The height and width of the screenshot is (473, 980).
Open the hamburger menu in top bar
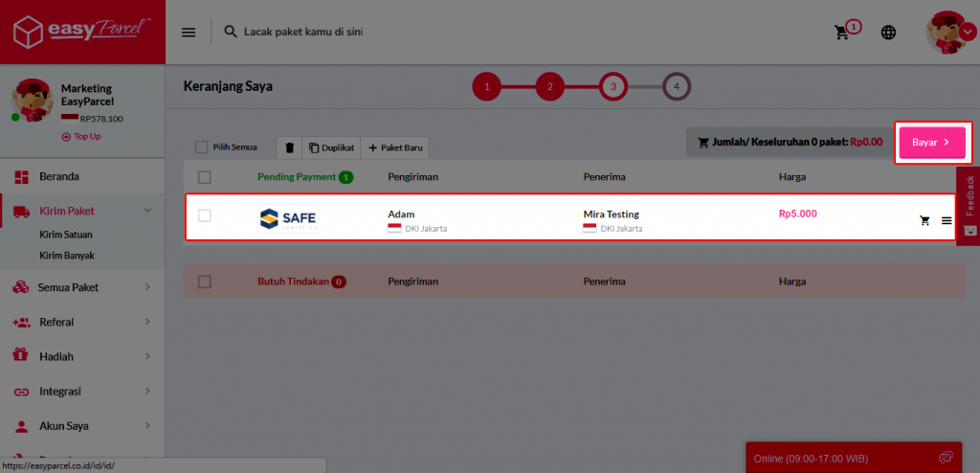[x=189, y=33]
